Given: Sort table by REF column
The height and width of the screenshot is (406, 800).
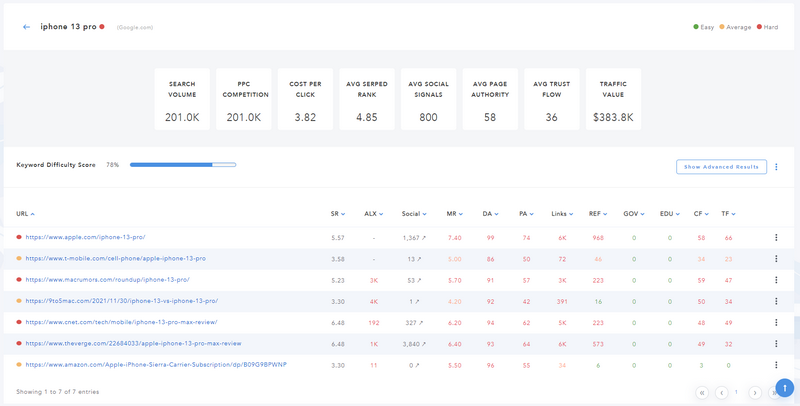Looking at the screenshot, I should tap(598, 214).
